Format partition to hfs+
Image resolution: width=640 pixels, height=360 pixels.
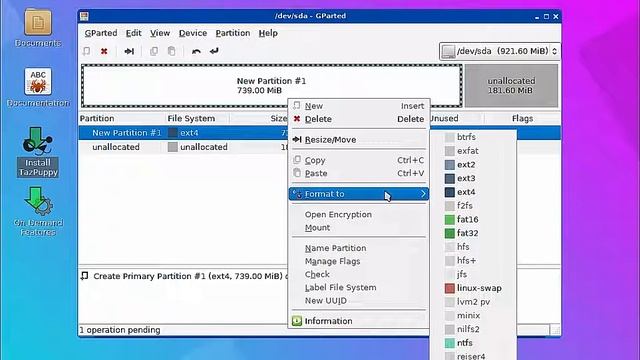coord(473,261)
